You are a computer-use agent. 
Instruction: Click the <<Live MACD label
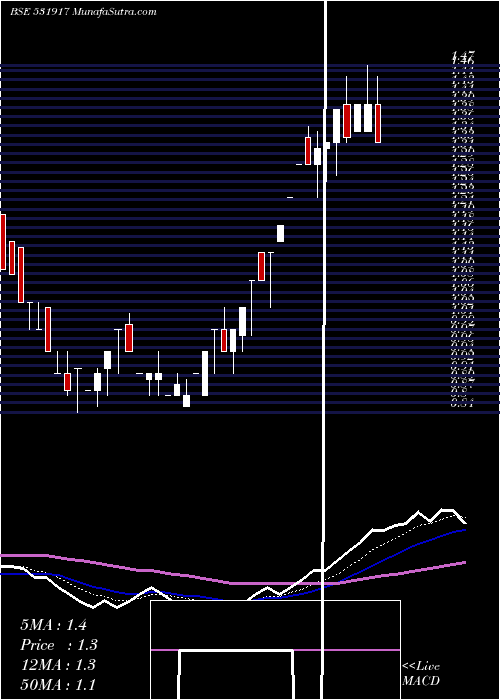tap(421, 674)
